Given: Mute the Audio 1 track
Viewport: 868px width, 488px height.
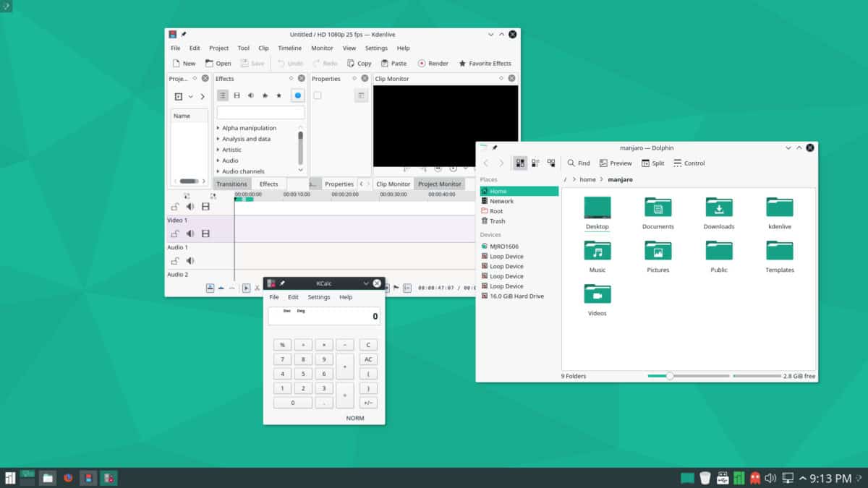Looking at the screenshot, I should pyautogui.click(x=190, y=260).
